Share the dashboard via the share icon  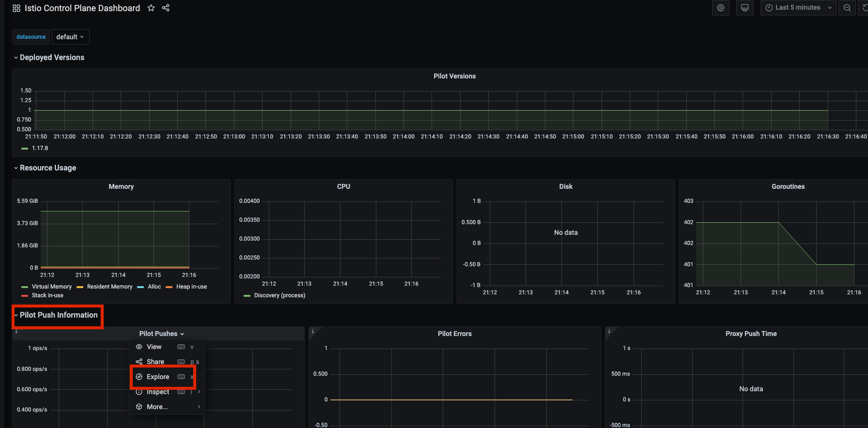tap(166, 8)
